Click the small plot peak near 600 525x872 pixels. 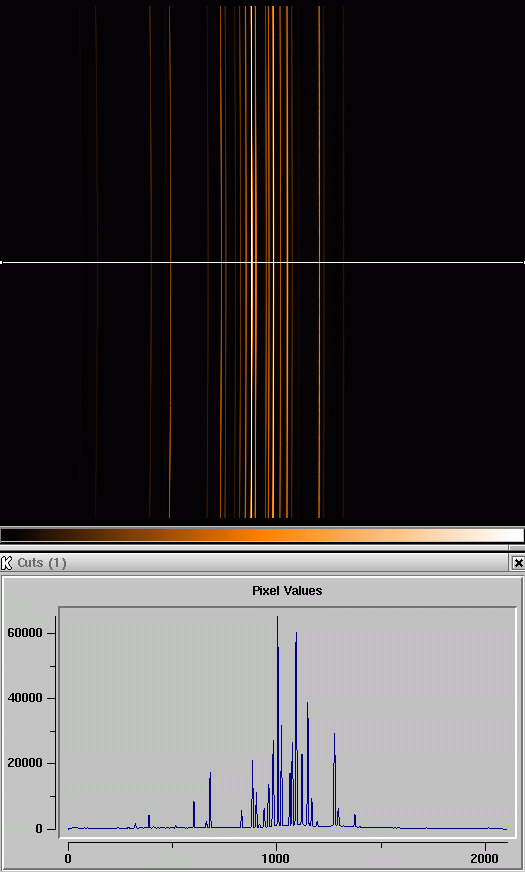pos(194,803)
